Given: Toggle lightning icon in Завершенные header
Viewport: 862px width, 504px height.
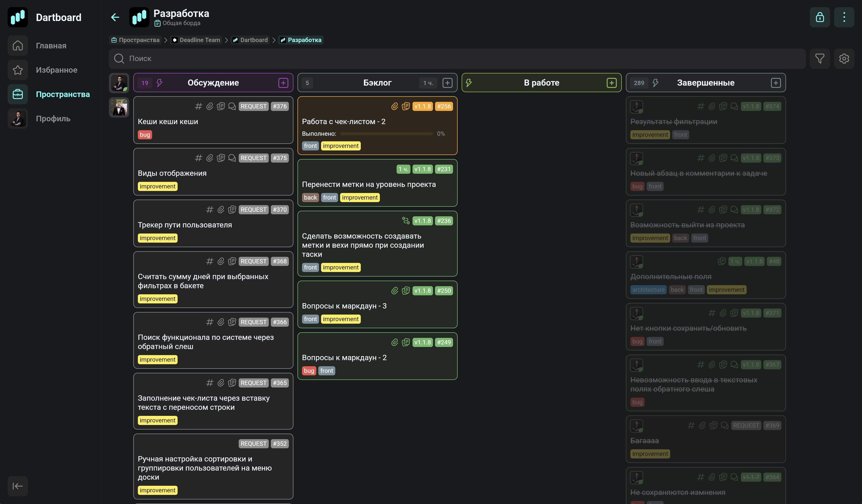Looking at the screenshot, I should pos(655,83).
